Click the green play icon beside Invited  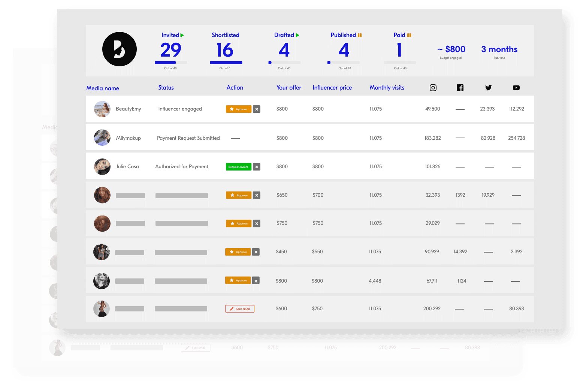pyautogui.click(x=182, y=35)
